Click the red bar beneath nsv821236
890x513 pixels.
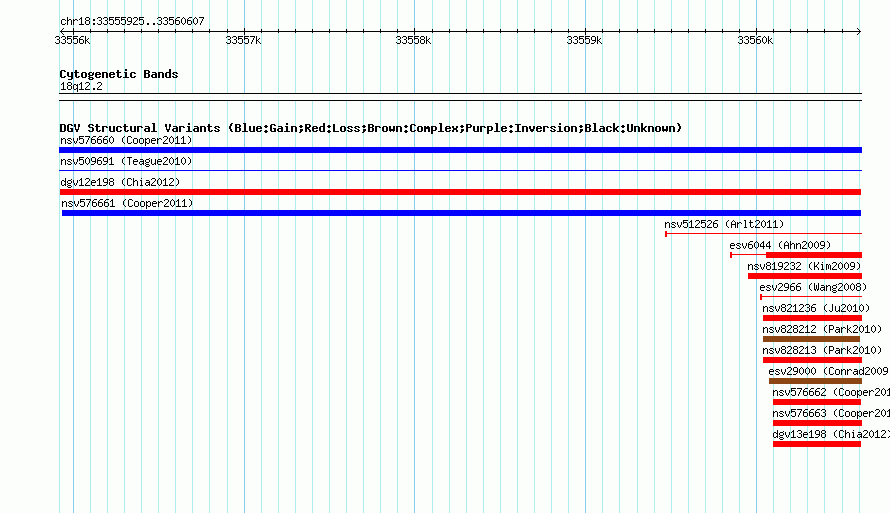click(x=812, y=318)
